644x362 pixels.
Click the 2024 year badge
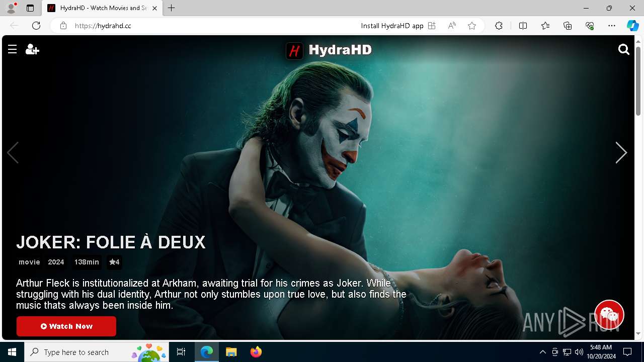coord(56,262)
